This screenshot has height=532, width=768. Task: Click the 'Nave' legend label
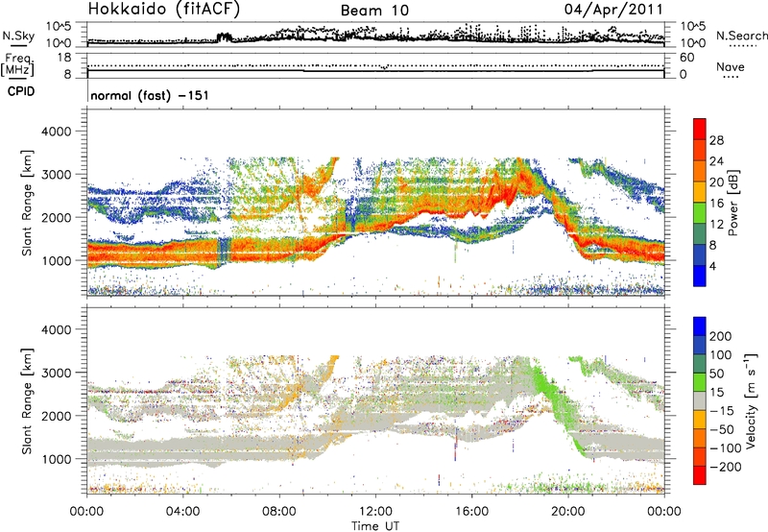pyautogui.click(x=731, y=67)
